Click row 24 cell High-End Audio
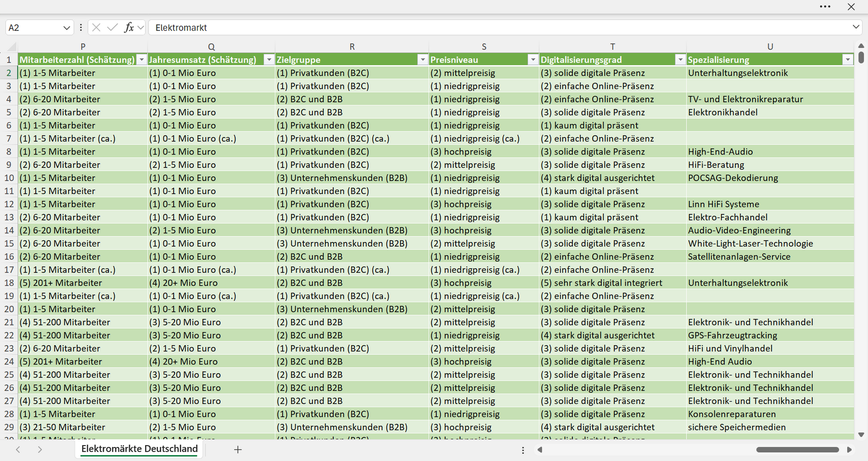This screenshot has height=461, width=868. tap(770, 362)
